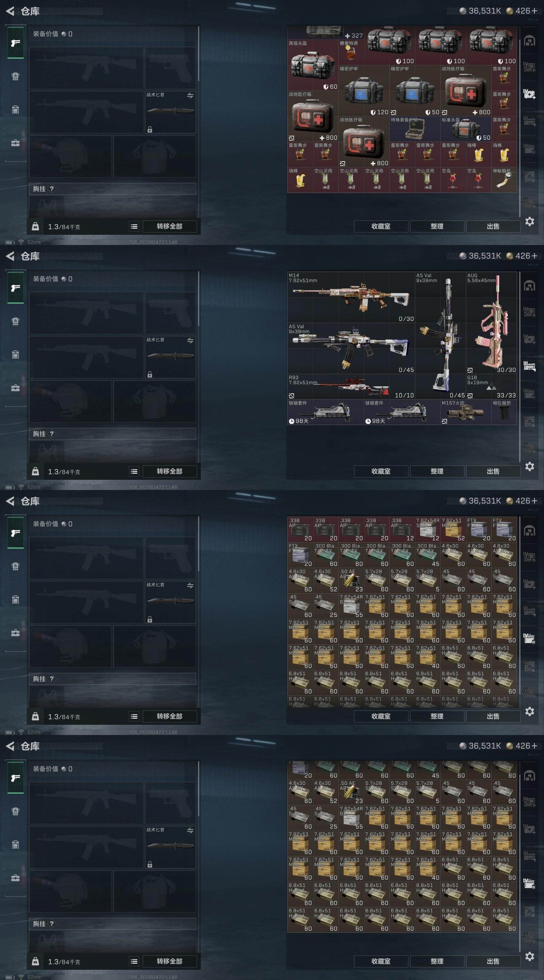This screenshot has height=980, width=544.
Task: Select the partially visible bag showing +327
Action: click(325, 33)
